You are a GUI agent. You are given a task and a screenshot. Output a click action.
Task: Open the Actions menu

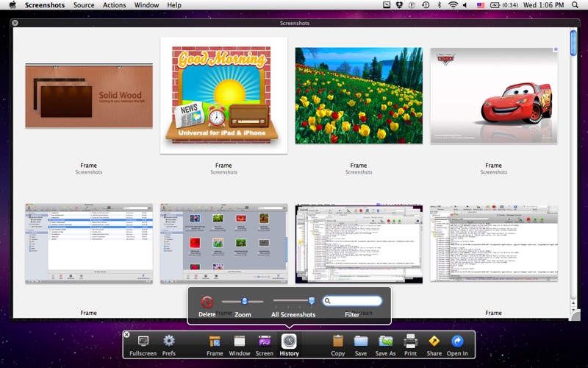[114, 5]
